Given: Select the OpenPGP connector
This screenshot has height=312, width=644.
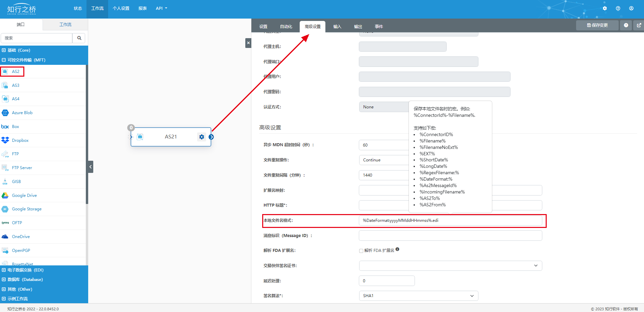Looking at the screenshot, I should pos(43,251).
